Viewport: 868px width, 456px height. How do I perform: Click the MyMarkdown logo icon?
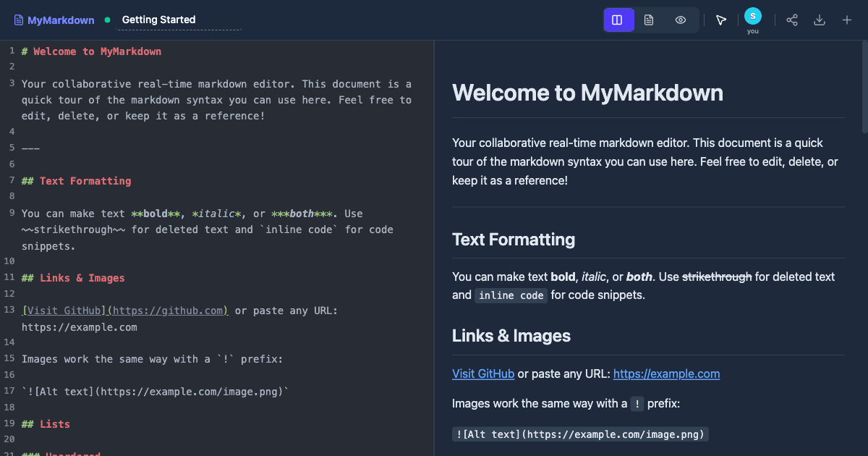(x=19, y=20)
